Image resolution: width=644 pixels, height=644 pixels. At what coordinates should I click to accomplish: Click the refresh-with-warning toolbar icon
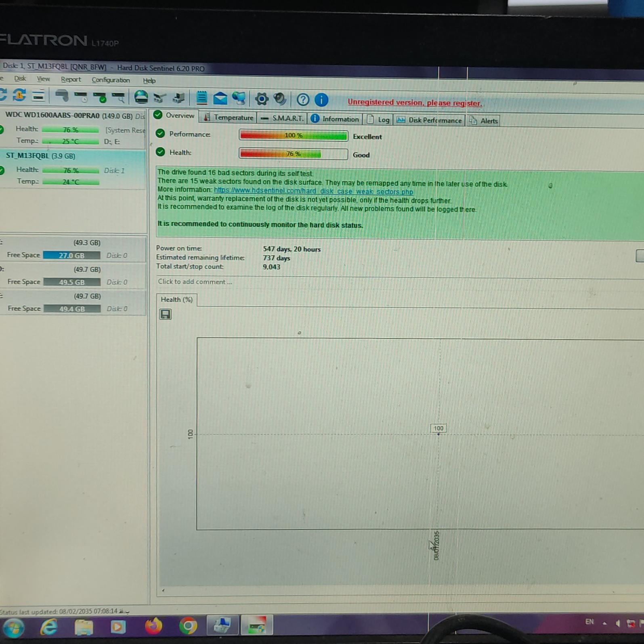point(19,95)
